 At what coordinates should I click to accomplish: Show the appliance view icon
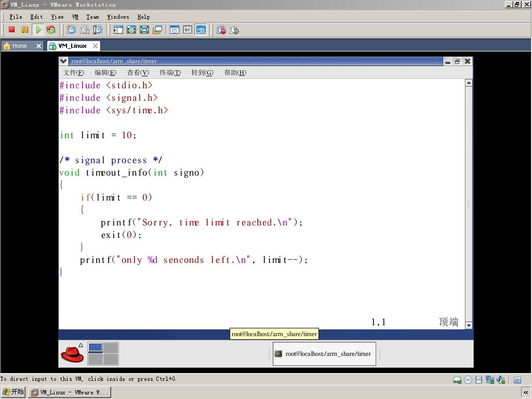[188, 30]
